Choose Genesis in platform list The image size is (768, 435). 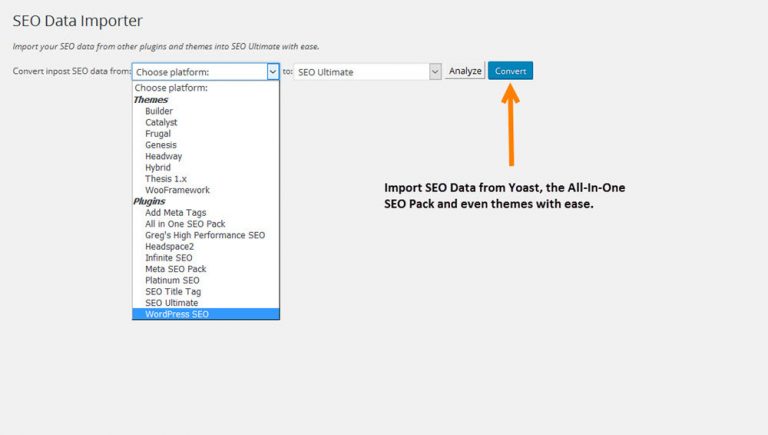click(161, 145)
